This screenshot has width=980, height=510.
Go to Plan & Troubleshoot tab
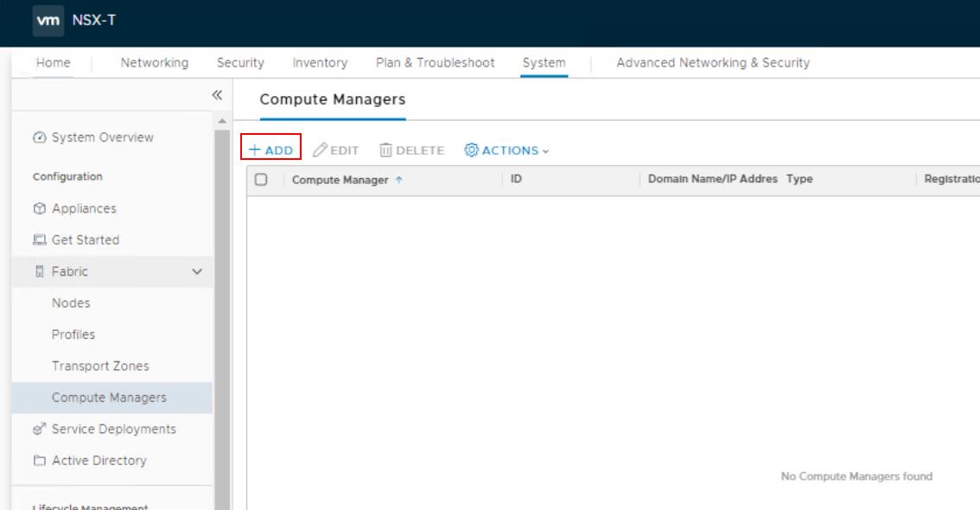point(435,62)
